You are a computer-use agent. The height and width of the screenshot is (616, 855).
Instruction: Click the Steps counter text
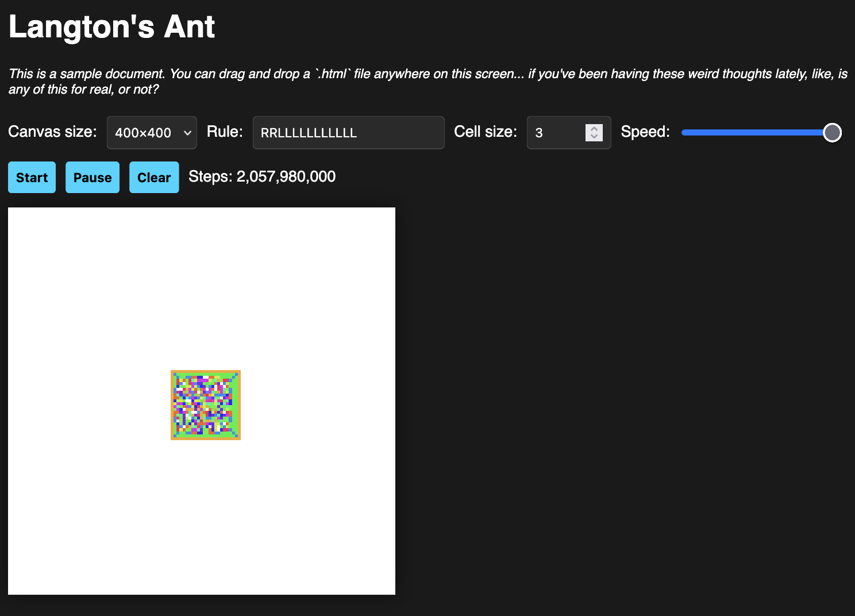click(262, 176)
